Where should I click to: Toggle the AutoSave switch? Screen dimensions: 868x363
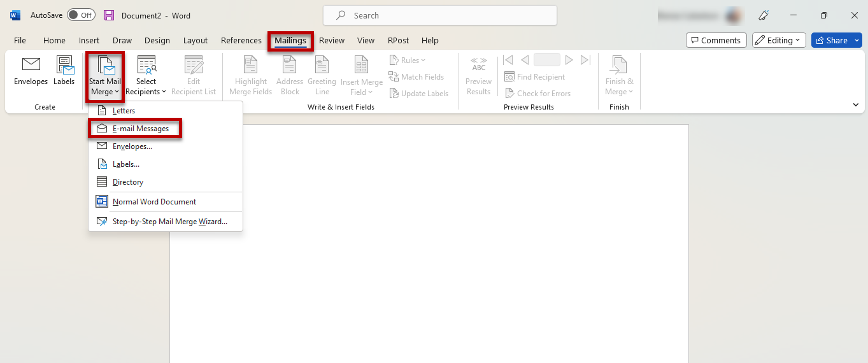pyautogui.click(x=81, y=15)
